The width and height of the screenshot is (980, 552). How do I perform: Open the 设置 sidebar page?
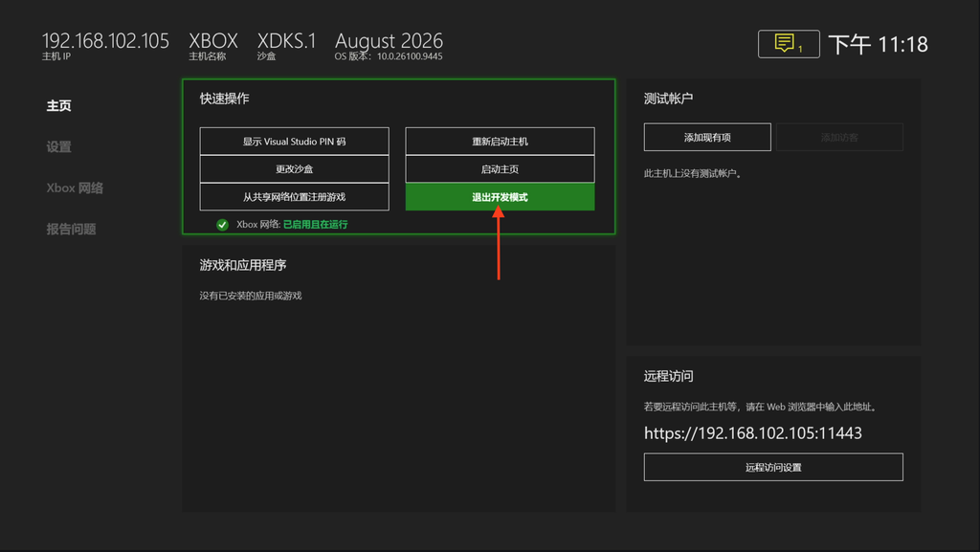[58, 146]
